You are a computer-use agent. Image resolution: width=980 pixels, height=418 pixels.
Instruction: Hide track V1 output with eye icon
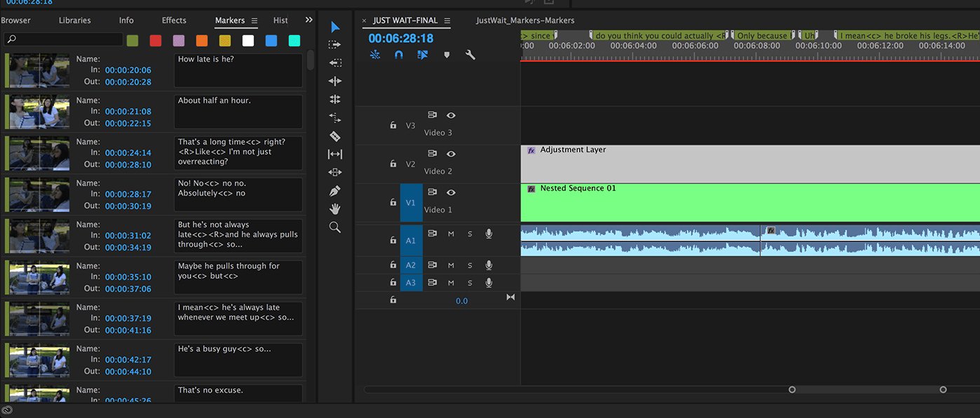pos(451,192)
